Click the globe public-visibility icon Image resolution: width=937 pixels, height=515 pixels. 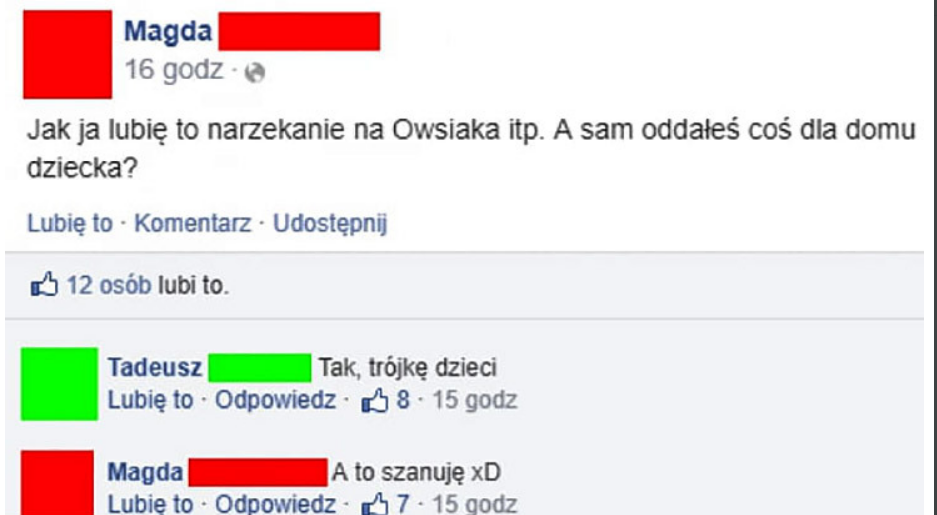(x=255, y=73)
